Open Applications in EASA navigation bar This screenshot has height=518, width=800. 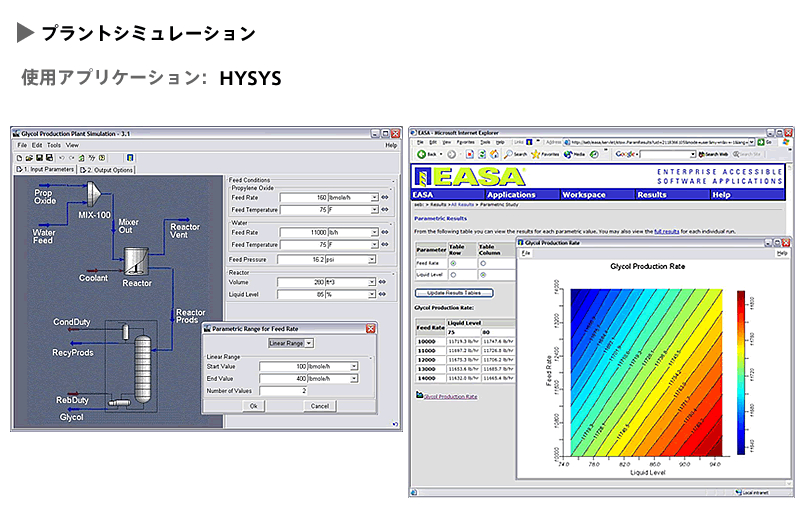point(512,194)
